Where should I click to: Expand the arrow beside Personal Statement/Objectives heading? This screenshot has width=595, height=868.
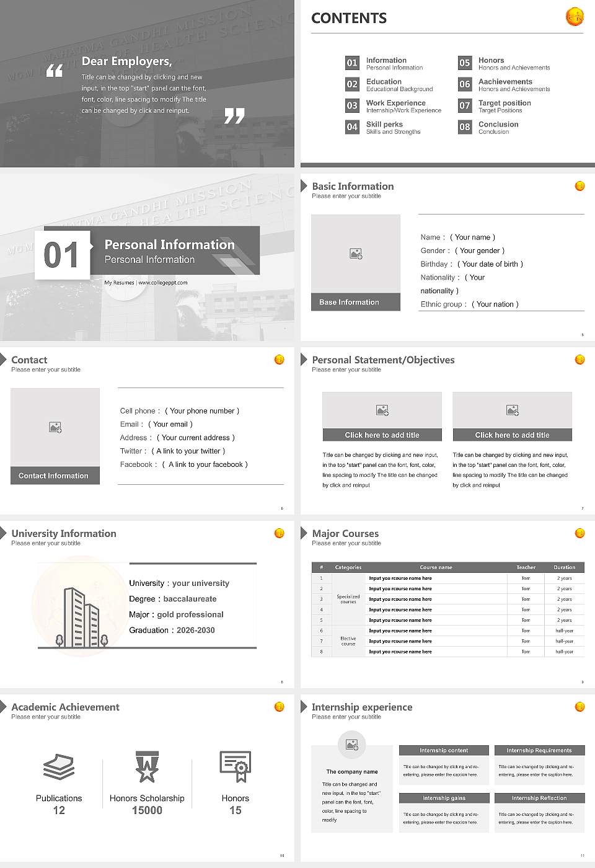(x=304, y=360)
